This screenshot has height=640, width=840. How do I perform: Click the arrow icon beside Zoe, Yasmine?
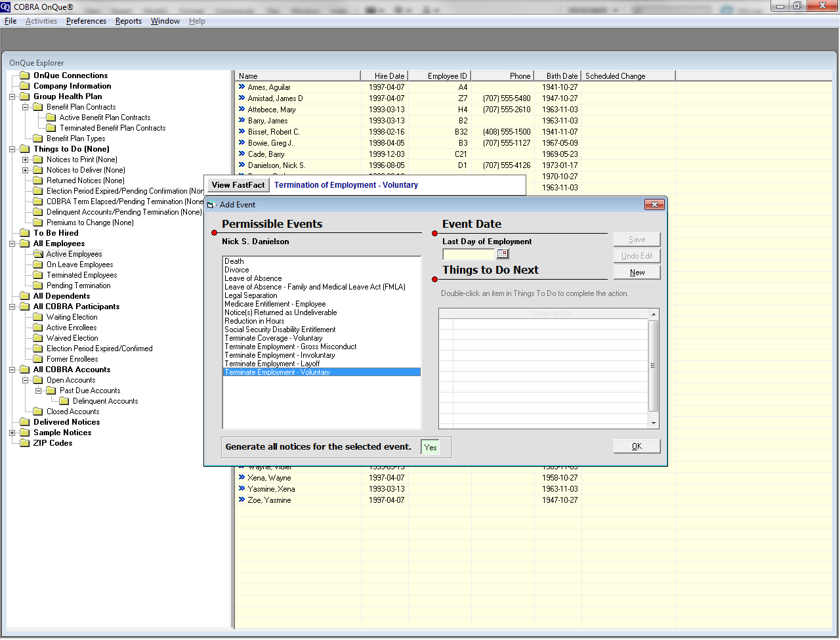tap(241, 500)
